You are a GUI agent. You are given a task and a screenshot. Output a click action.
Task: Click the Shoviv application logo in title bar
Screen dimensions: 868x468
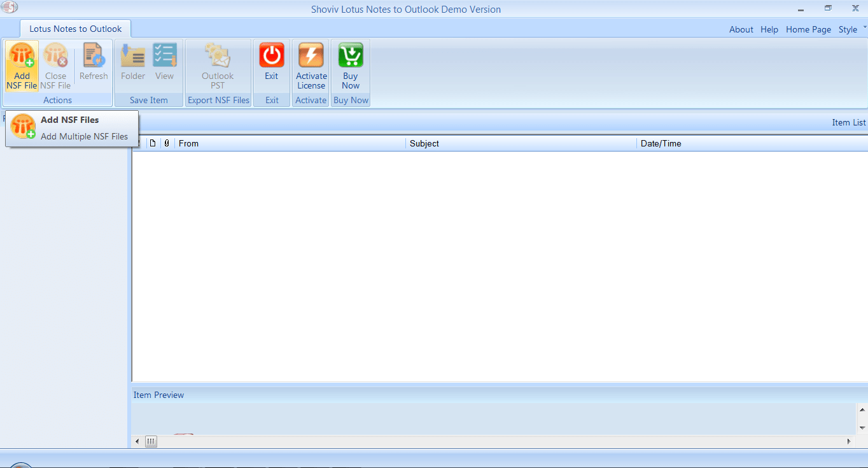(x=10, y=8)
